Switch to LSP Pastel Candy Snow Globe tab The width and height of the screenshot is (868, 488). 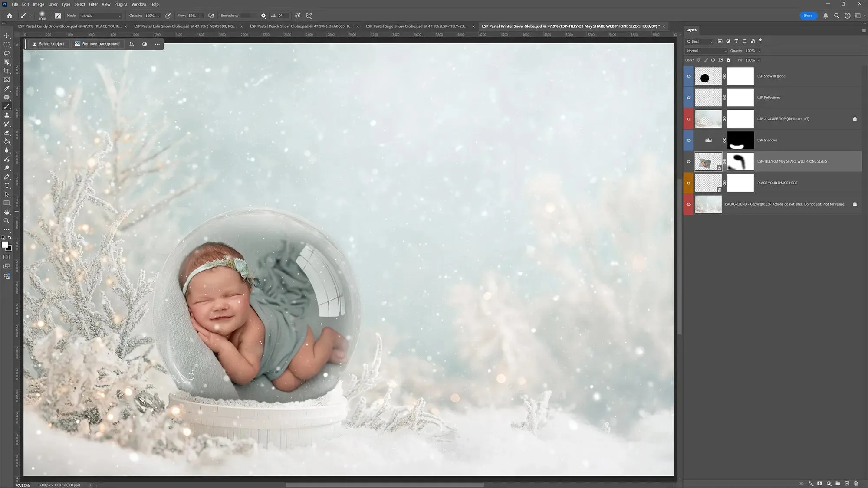(x=70, y=26)
